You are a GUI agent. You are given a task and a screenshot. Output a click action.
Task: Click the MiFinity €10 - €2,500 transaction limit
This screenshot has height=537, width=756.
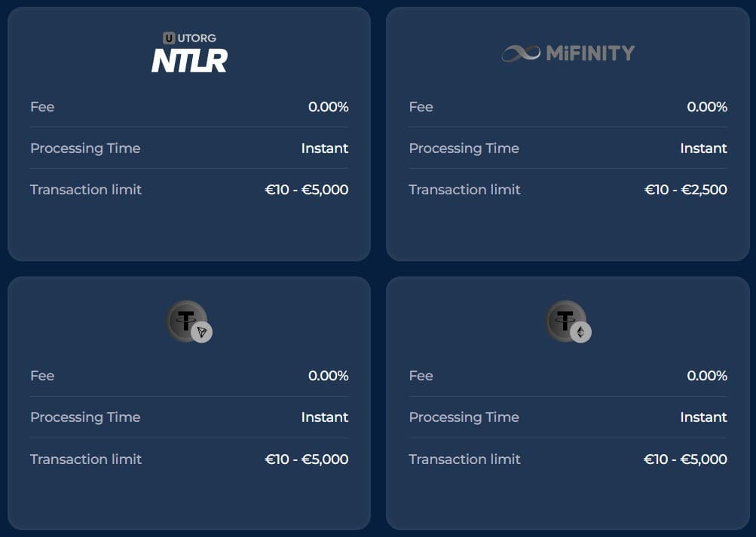tap(686, 190)
